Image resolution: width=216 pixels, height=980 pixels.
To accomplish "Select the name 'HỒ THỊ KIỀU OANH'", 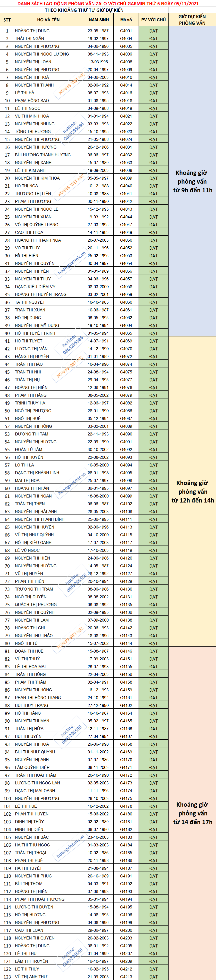I will tap(33, 543).
